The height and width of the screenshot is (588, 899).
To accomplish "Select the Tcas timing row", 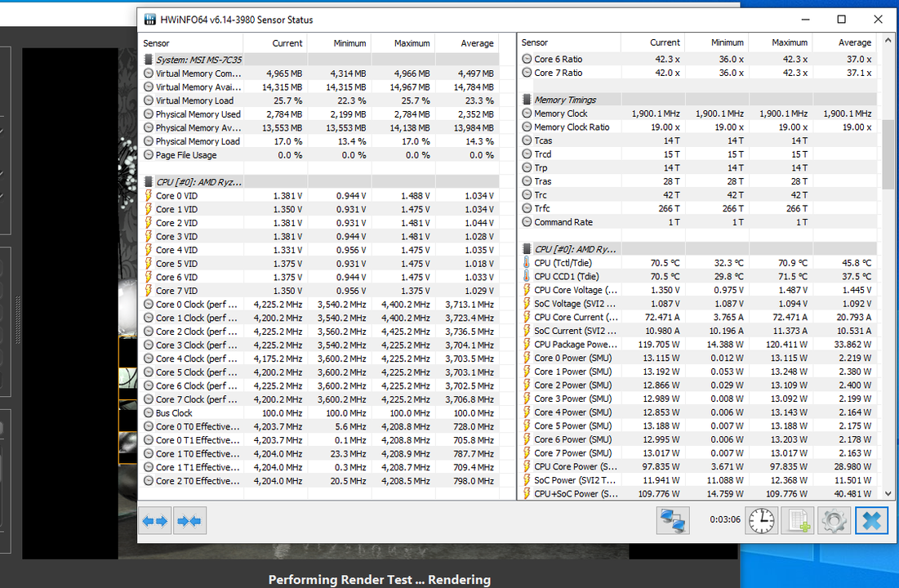I will (697, 140).
